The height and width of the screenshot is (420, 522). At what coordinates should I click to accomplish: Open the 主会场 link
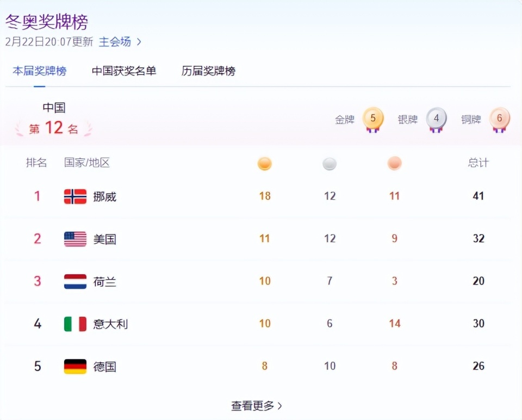(116, 41)
